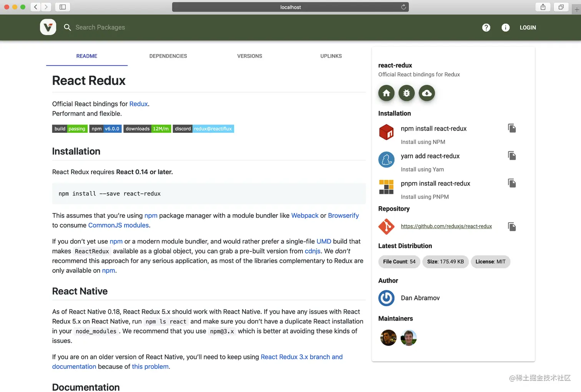The image size is (581, 392).
Task: Click the PNPM blocks logo icon
Action: [x=386, y=187]
